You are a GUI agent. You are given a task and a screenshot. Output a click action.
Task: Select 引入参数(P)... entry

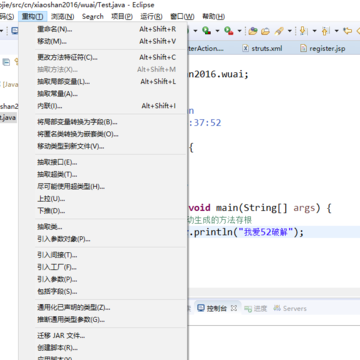tap(103, 279)
